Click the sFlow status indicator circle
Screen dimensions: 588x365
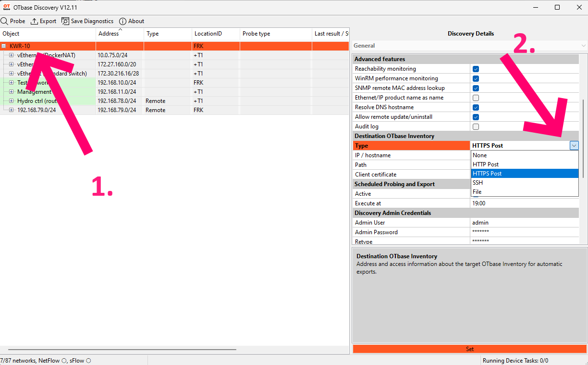pos(88,361)
